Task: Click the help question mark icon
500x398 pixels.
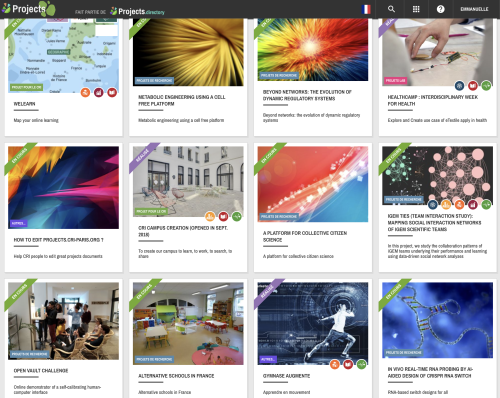Action: pyautogui.click(x=440, y=9)
